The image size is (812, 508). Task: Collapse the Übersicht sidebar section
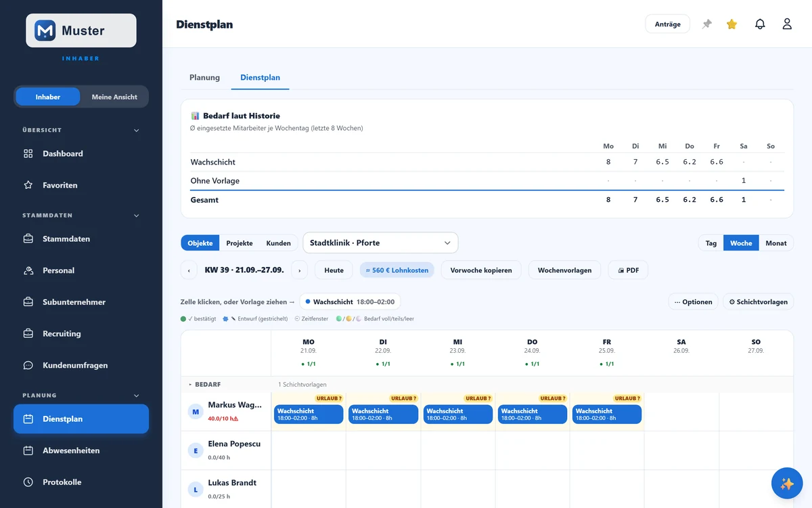point(137,130)
